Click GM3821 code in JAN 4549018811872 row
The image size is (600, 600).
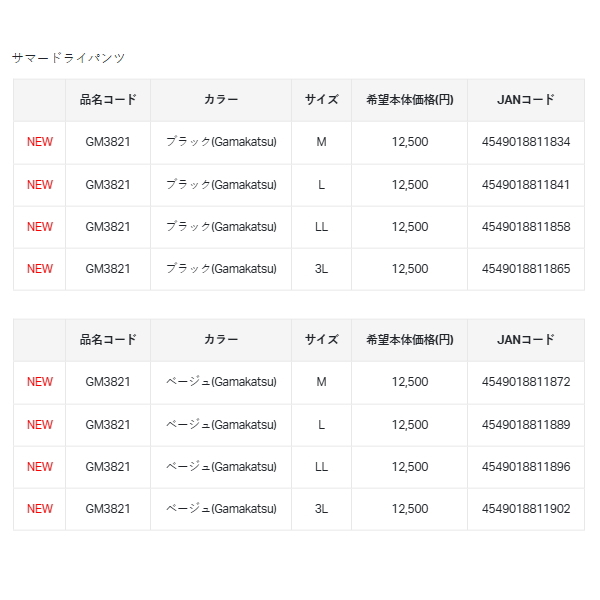click(108, 382)
